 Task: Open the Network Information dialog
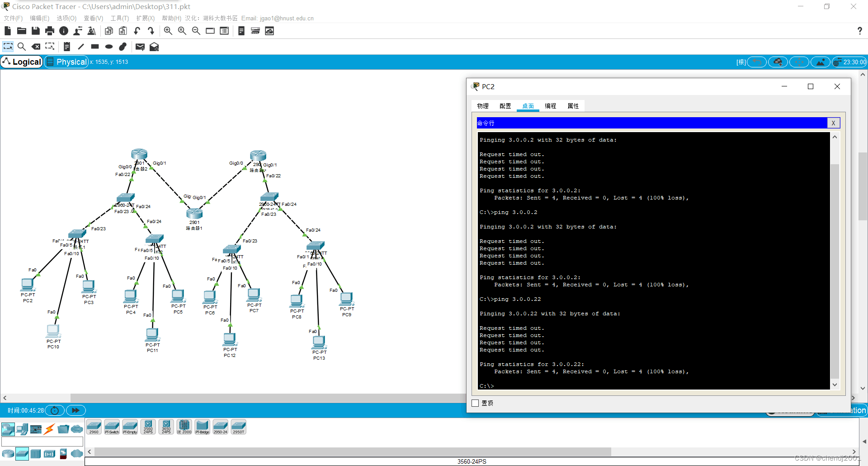63,31
